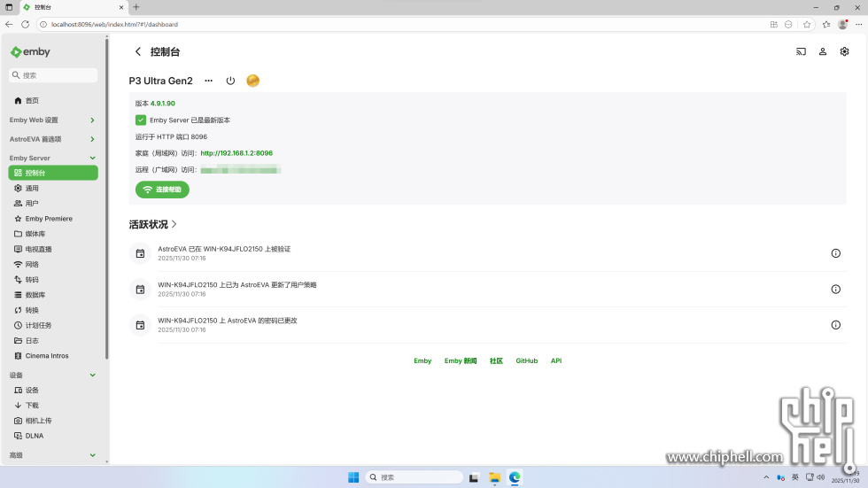Click the gold Emby Premiere badge icon

252,81
